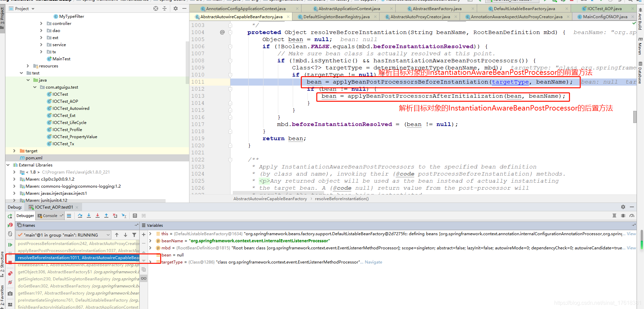The height and width of the screenshot is (309, 644).
Task: Toggle the frames filter for library calls
Action: click(x=134, y=235)
